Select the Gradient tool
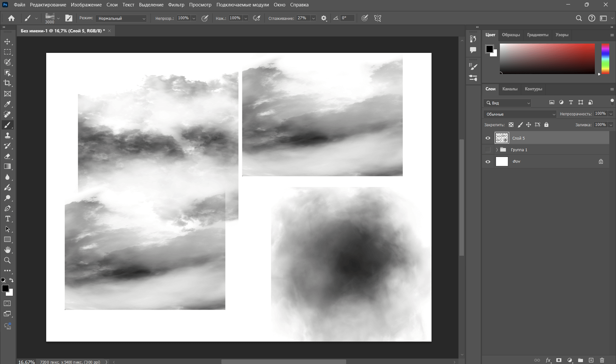The width and height of the screenshot is (616, 364). [x=7, y=167]
